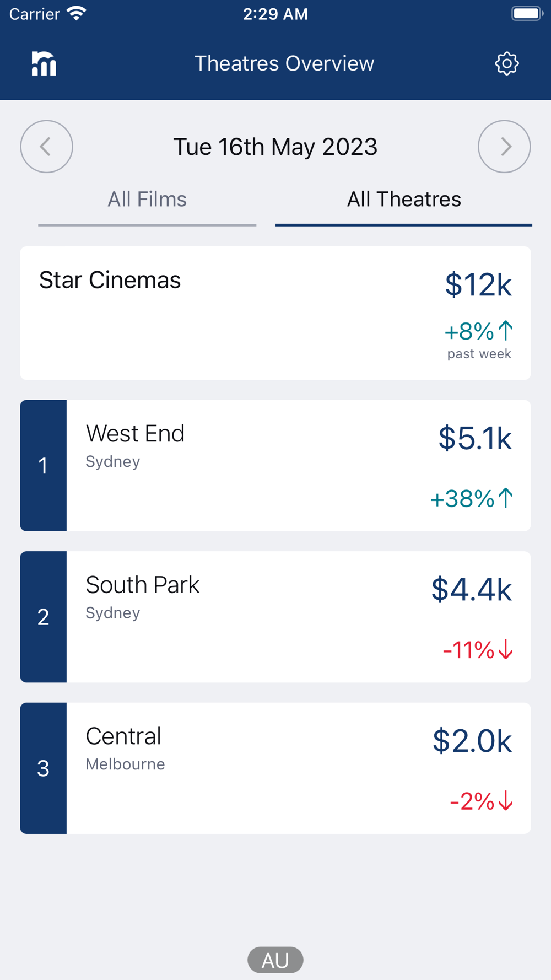
Task: Tap the rank 3 badge
Action: coord(44,768)
